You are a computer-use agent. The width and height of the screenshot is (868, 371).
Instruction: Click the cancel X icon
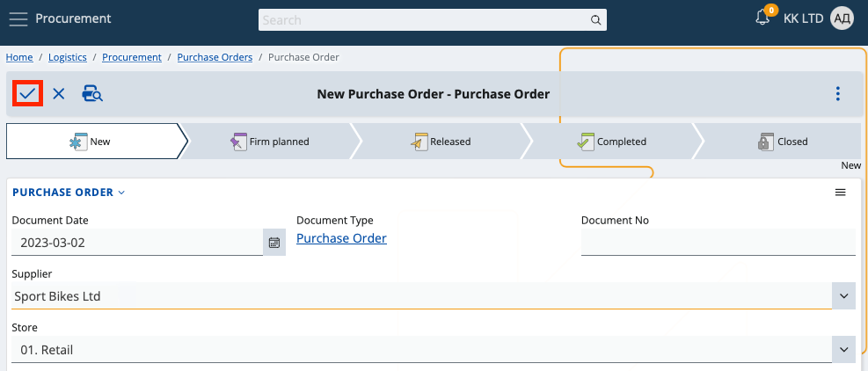[59, 94]
